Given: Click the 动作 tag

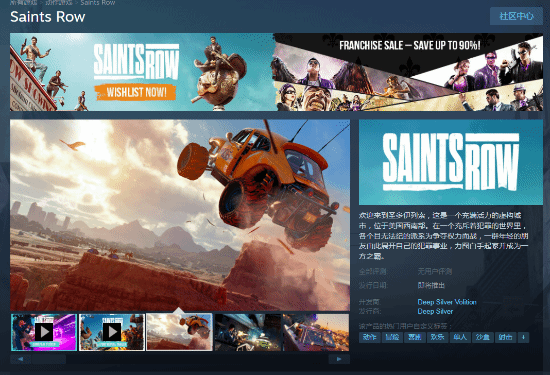Looking at the screenshot, I should [x=370, y=337].
